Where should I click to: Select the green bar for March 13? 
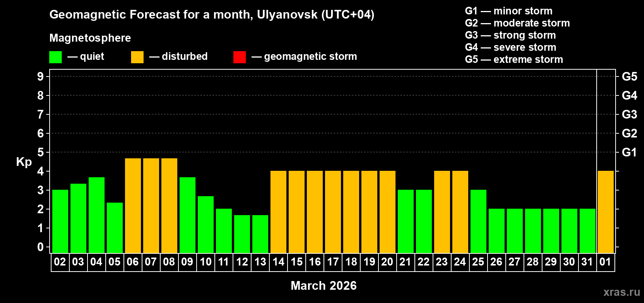tap(260, 234)
